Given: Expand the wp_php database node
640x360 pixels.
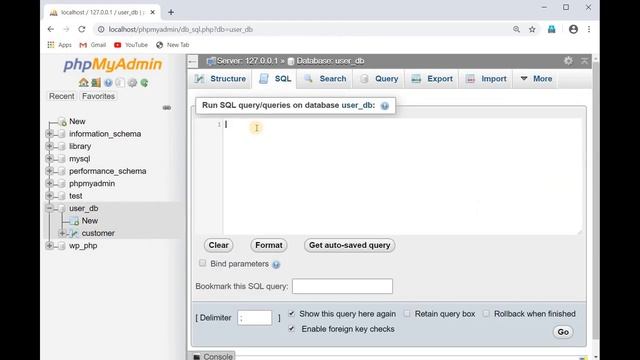Looking at the screenshot, I should coord(49,245).
